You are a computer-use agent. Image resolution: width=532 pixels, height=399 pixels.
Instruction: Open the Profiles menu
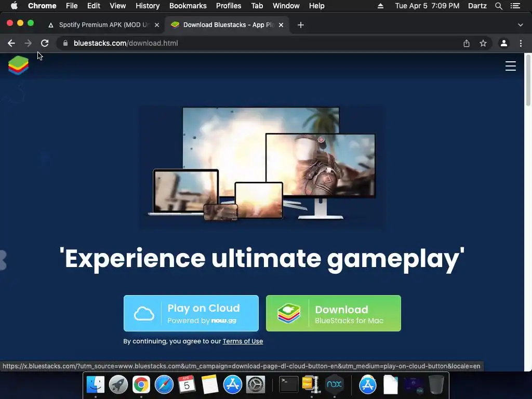click(229, 6)
